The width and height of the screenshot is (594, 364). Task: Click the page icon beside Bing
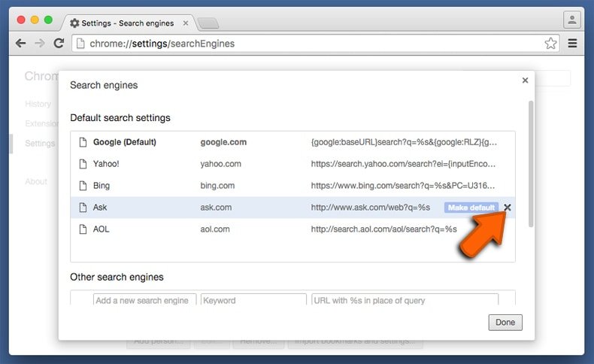click(83, 186)
